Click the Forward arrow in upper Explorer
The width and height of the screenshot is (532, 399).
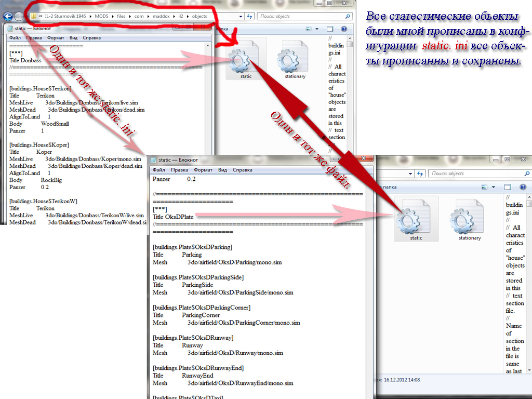click(x=19, y=16)
